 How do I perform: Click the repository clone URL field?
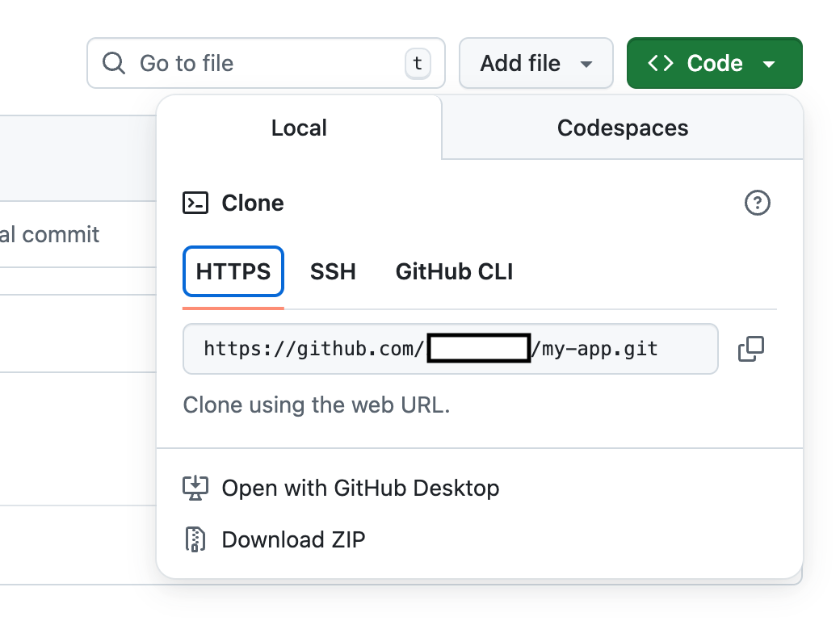(451, 349)
